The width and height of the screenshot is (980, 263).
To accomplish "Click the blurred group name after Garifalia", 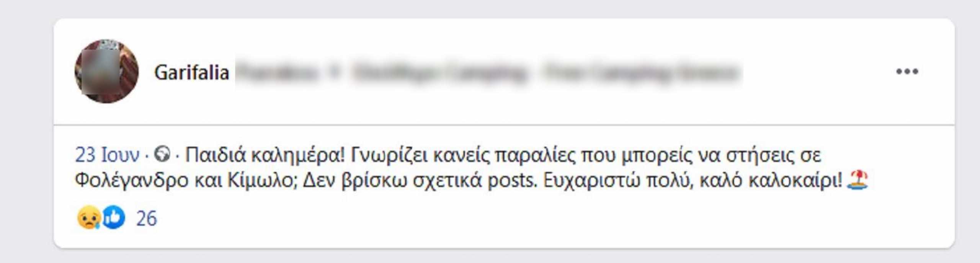I will [x=488, y=72].
